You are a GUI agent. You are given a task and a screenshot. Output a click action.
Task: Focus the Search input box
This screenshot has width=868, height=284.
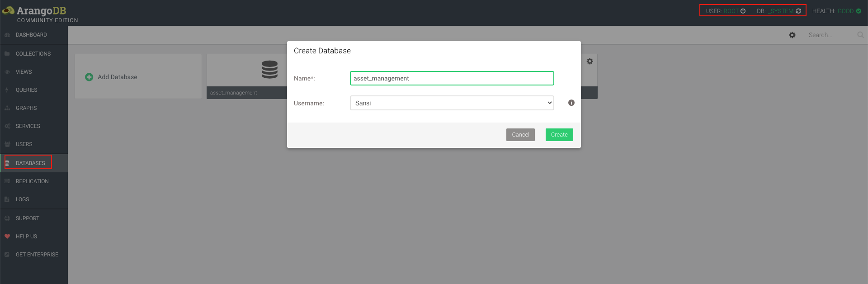click(x=831, y=35)
